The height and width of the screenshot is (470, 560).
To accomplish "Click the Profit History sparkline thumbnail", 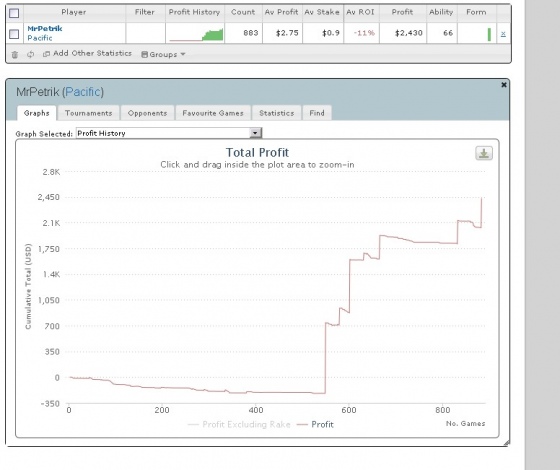I will pyautogui.click(x=196, y=34).
